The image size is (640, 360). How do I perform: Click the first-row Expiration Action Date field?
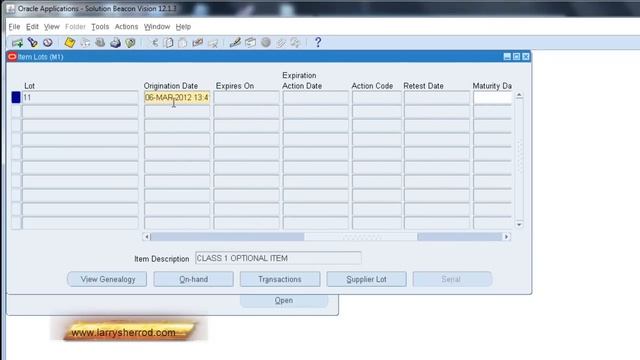[x=316, y=98]
